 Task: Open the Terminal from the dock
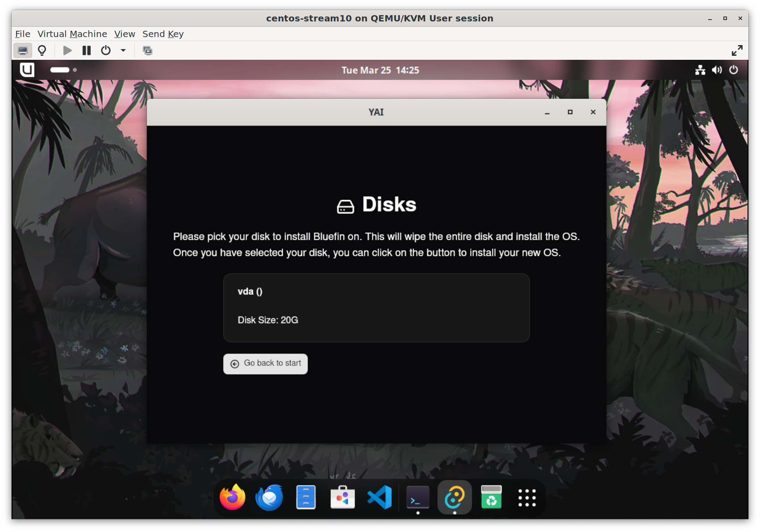pos(418,497)
